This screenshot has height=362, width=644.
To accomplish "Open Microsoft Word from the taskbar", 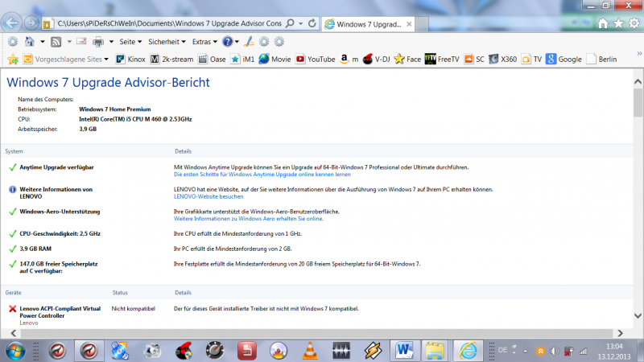I will [x=404, y=351].
